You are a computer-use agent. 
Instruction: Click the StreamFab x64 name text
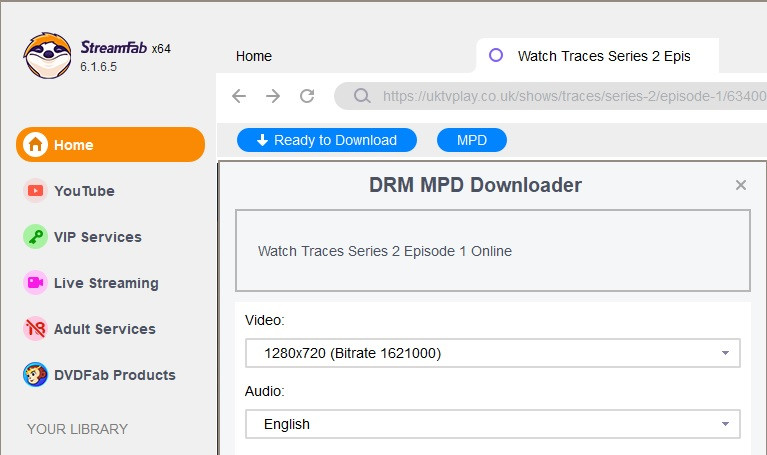point(125,47)
